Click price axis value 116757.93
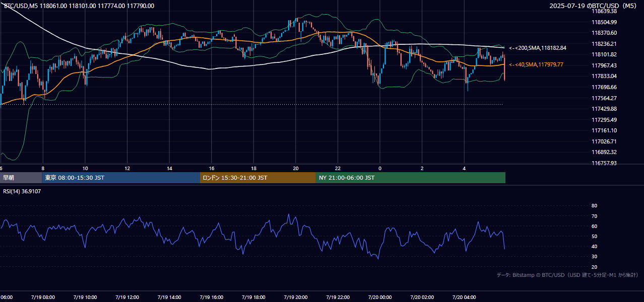 (x=605, y=163)
